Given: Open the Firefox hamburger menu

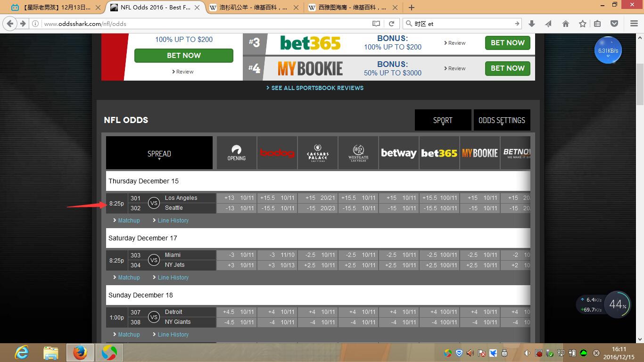Looking at the screenshot, I should point(634,24).
